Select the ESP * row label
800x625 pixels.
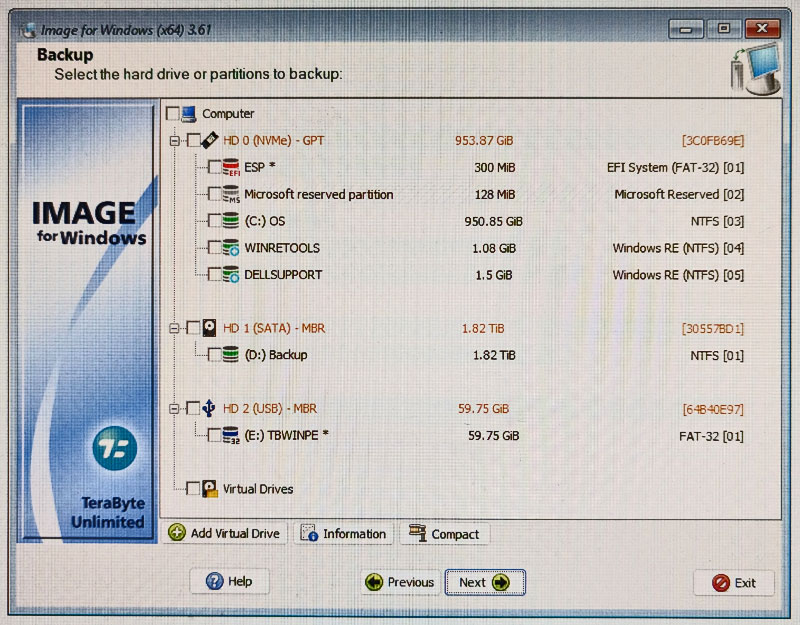[260, 167]
